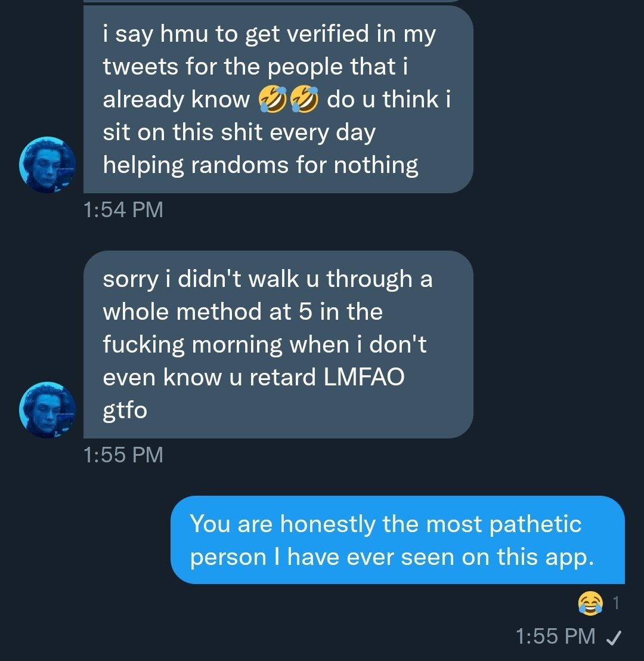The image size is (644, 661).
Task: Click the reaction count number 1
Action: click(x=617, y=604)
